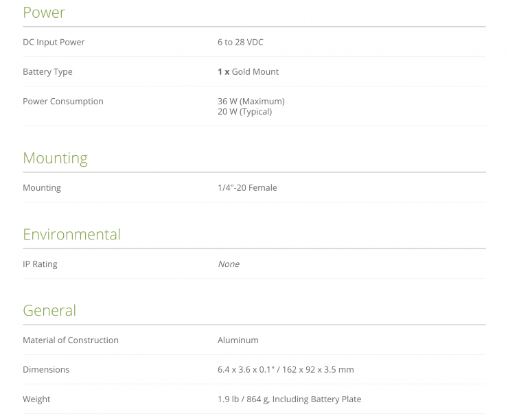Click the 1 x Gold Mount value
This screenshot has width=508, height=420.
pos(248,72)
